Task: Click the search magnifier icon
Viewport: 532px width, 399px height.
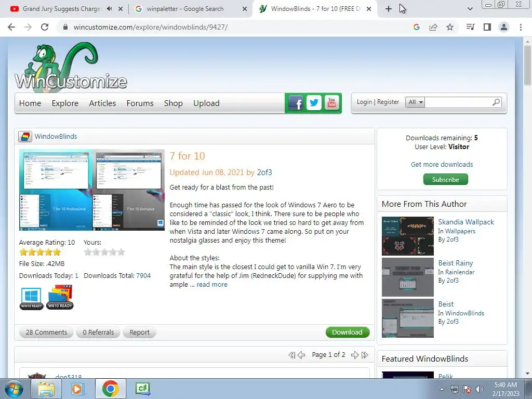Action: (496, 102)
